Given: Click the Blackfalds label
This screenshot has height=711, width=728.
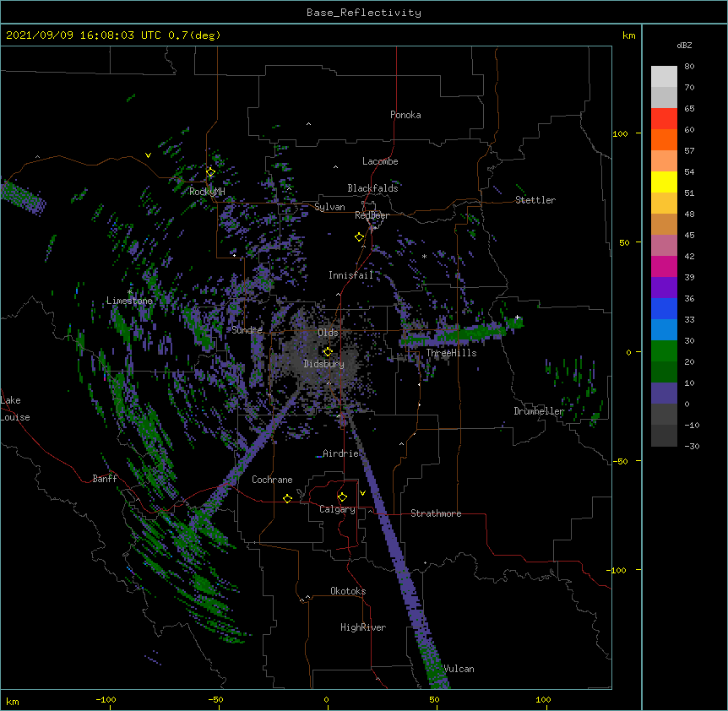Looking at the screenshot, I should pos(372,188).
